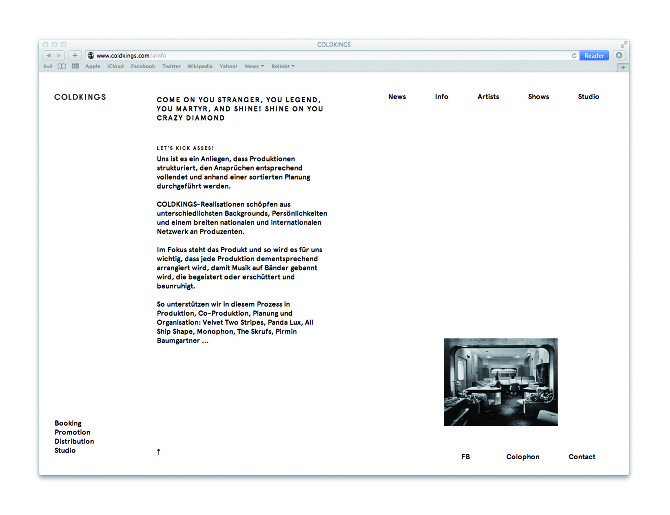
Task: Open the Colophon footer link
Action: pyautogui.click(x=522, y=457)
